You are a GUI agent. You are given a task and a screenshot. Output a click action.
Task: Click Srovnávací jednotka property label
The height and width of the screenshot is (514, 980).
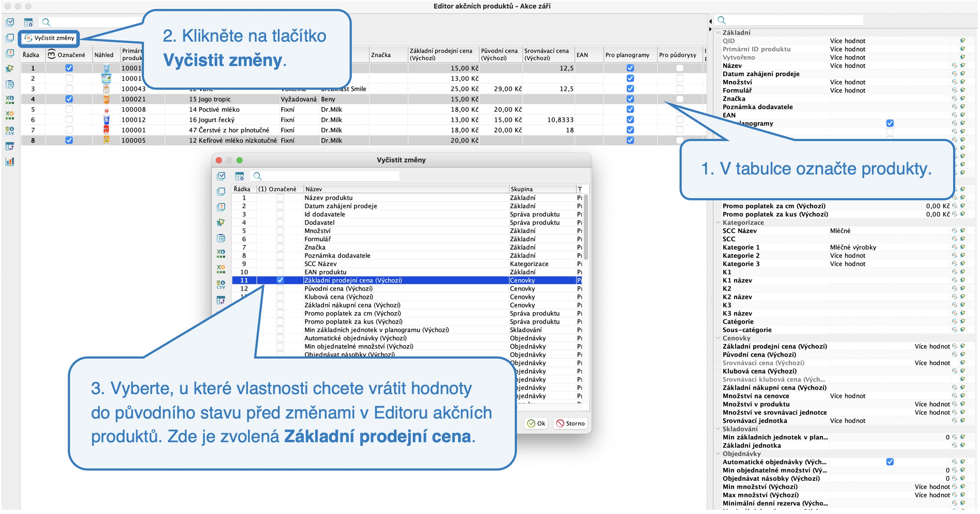coord(755,421)
